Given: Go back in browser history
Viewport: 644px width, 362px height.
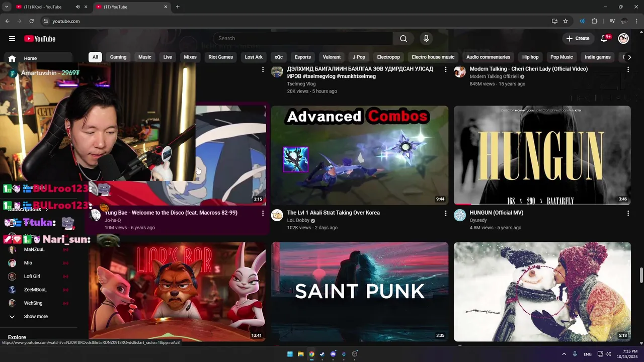Looking at the screenshot, I should coord(7,21).
